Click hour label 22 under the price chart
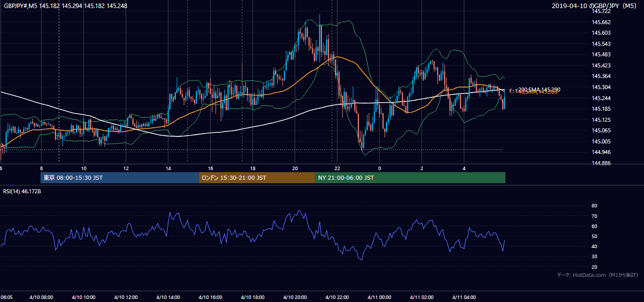 click(x=338, y=168)
